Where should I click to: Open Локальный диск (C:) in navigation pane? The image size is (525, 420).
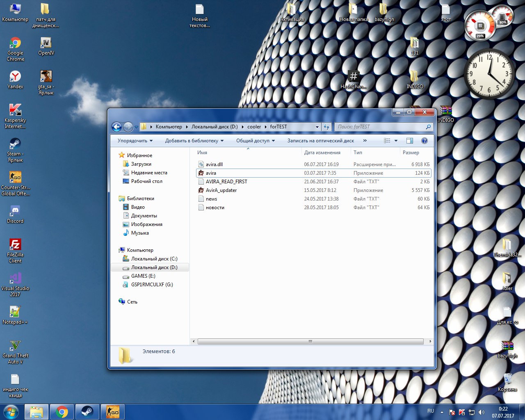click(154, 259)
